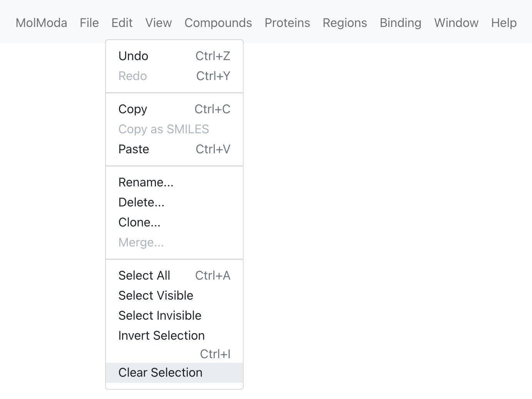Open the File menu

(89, 23)
